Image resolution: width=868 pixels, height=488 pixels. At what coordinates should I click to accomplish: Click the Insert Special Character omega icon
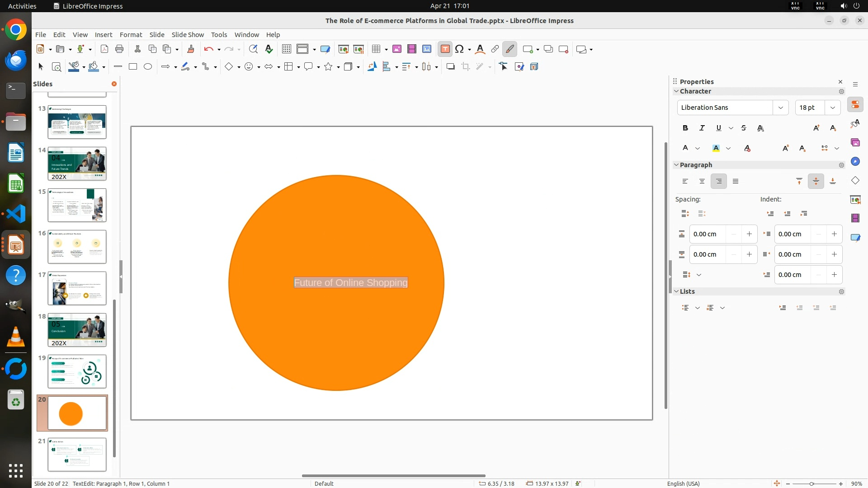coord(459,49)
